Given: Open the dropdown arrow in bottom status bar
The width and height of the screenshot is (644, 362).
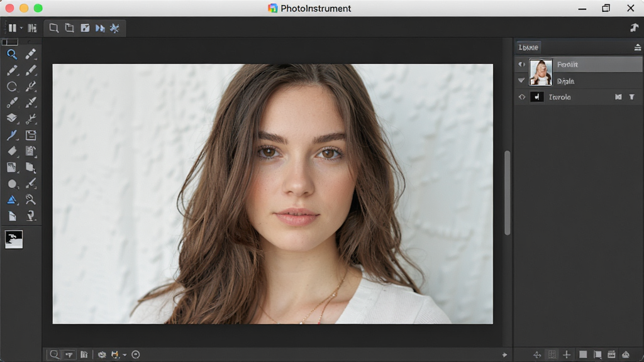Looking at the screenshot, I should (125, 355).
